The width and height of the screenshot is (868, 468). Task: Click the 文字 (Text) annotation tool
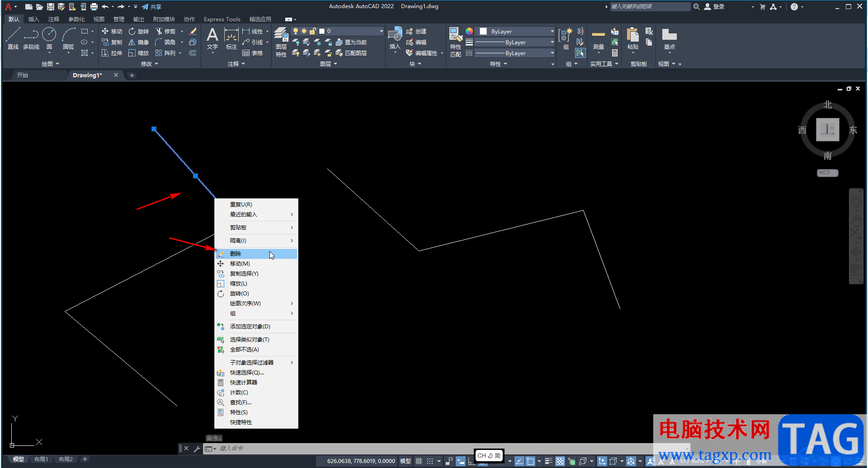click(x=212, y=39)
